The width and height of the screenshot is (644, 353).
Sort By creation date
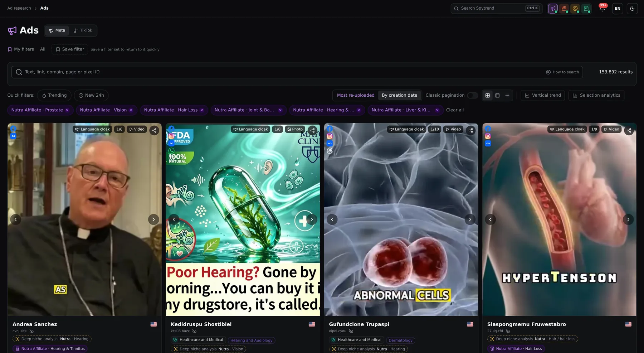399,95
